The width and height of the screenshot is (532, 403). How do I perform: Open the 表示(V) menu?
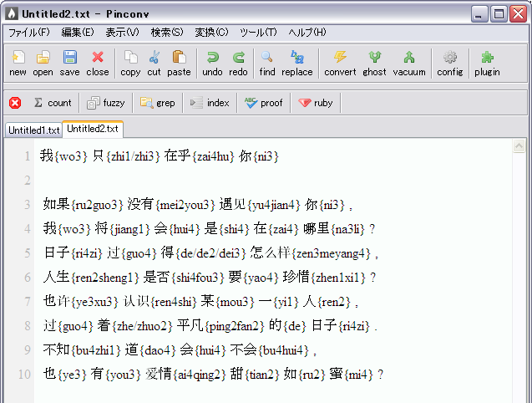122,33
